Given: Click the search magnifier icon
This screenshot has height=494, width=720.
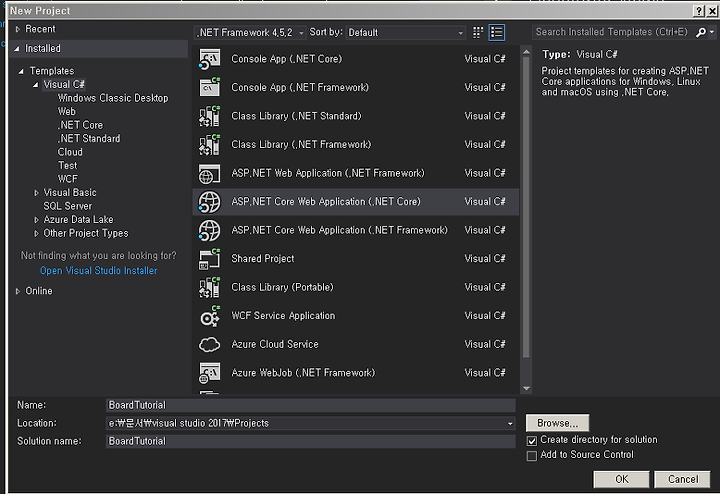Looking at the screenshot, I should 701,32.
